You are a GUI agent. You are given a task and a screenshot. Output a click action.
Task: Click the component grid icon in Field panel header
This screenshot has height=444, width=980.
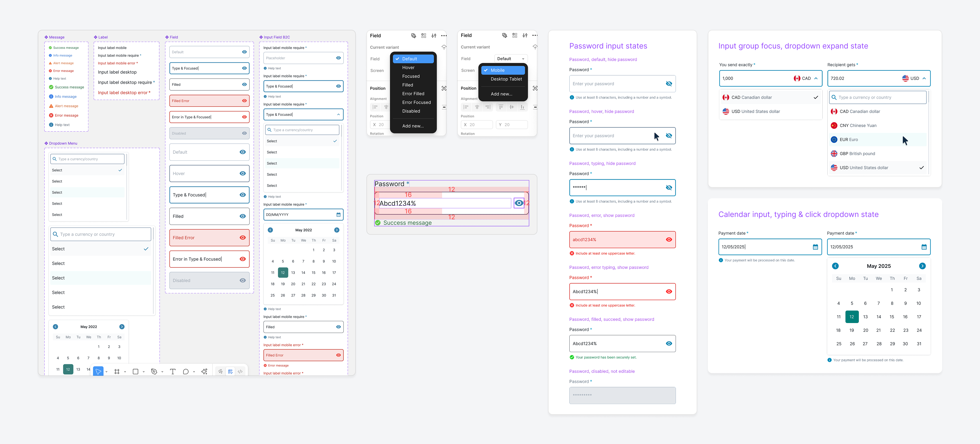[x=424, y=36]
